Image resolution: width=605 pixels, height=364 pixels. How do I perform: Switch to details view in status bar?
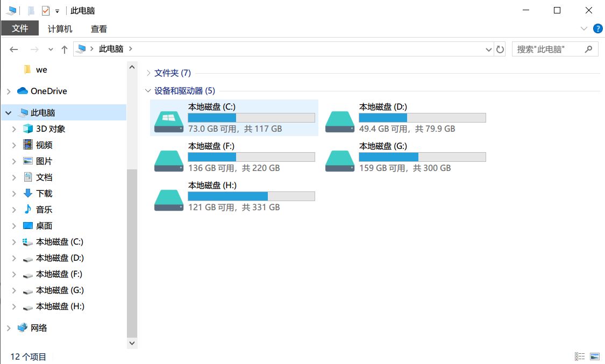(580, 356)
